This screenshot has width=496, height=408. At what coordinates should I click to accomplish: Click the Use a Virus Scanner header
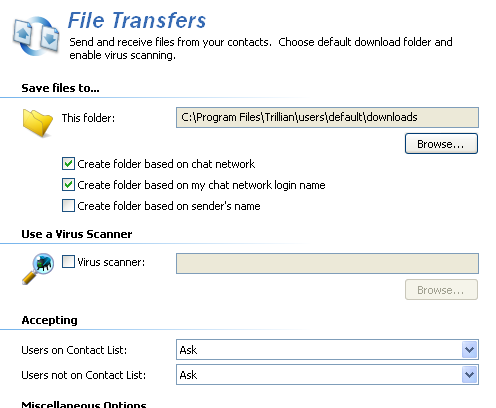[77, 234]
